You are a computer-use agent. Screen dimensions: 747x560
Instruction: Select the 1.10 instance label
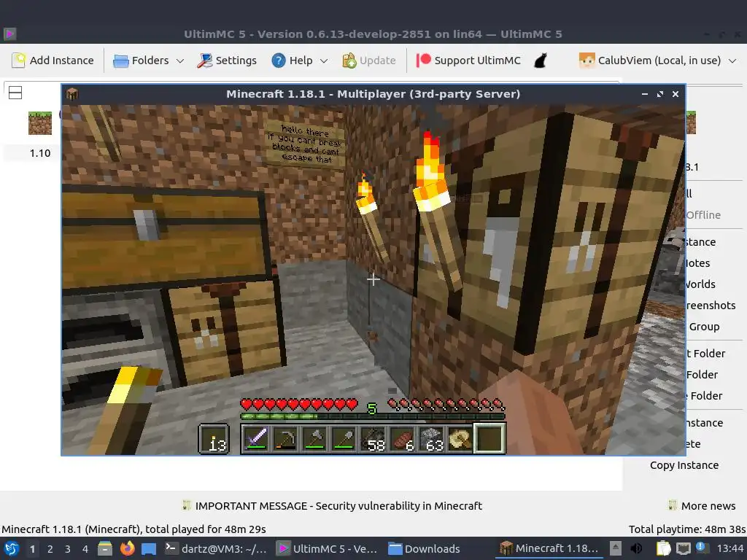40,153
